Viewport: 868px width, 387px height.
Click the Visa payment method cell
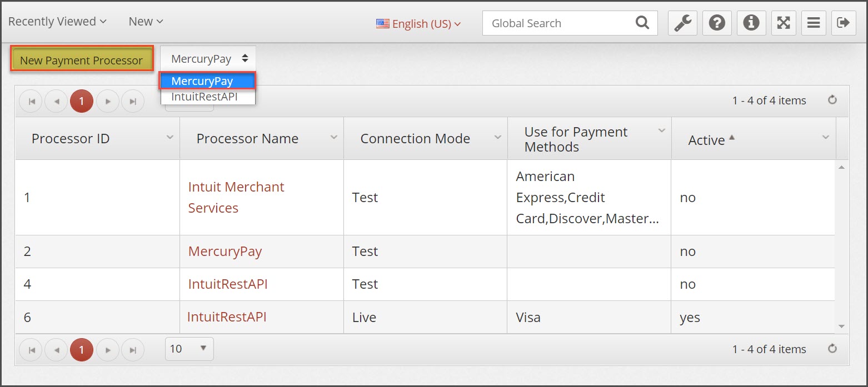(x=589, y=318)
